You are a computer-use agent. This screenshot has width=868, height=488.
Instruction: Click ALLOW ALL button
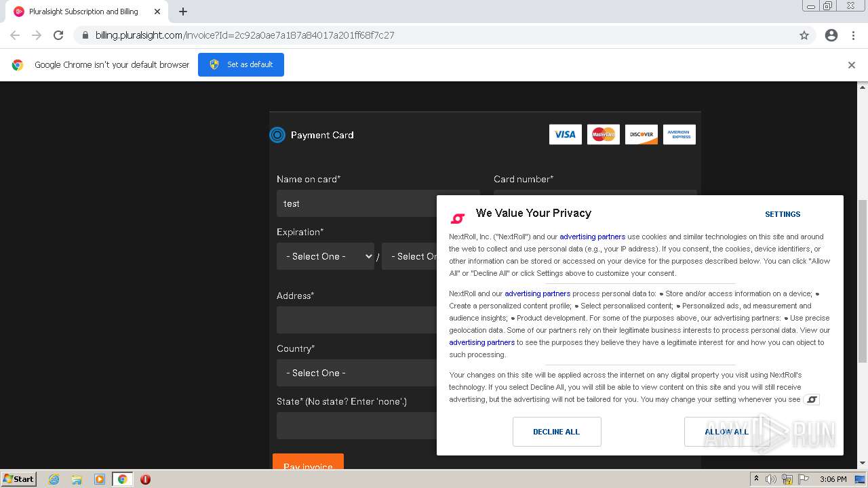(x=727, y=432)
